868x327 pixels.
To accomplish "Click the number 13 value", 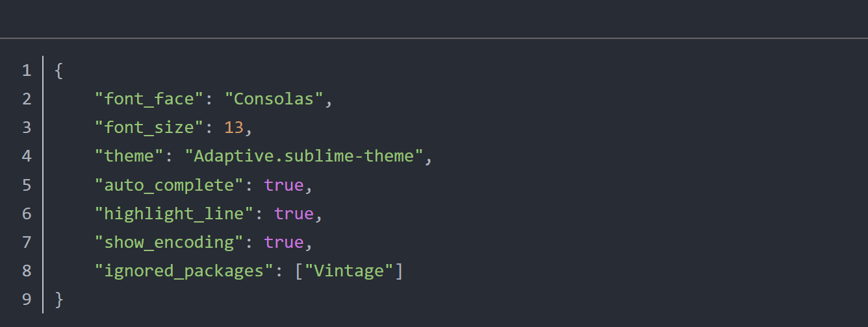I will (233, 128).
